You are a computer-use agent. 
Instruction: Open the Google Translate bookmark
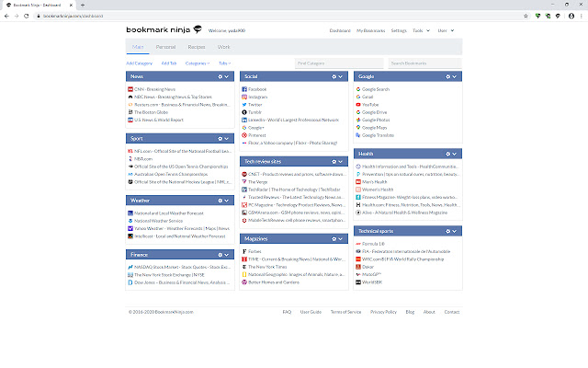[x=378, y=135]
